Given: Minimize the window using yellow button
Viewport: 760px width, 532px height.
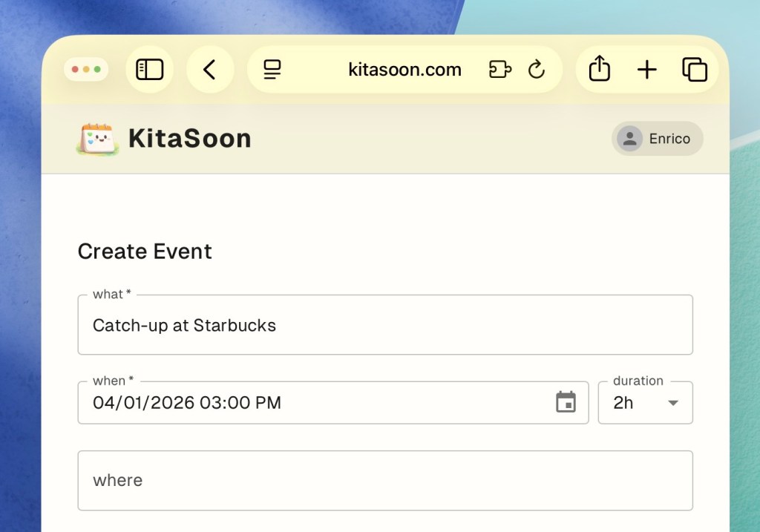Looking at the screenshot, I should [86, 70].
